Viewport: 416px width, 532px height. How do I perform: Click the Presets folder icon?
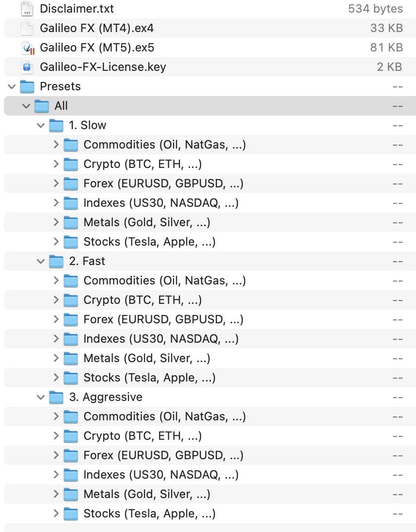tap(27, 86)
